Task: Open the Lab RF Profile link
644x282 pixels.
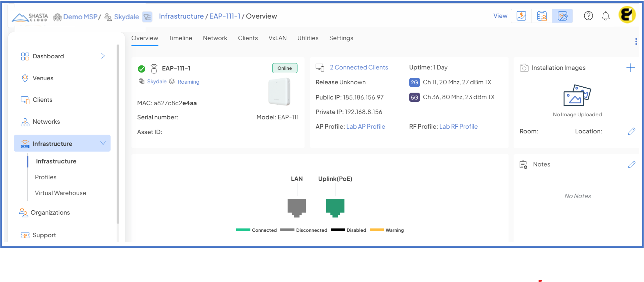Action: 458,126
